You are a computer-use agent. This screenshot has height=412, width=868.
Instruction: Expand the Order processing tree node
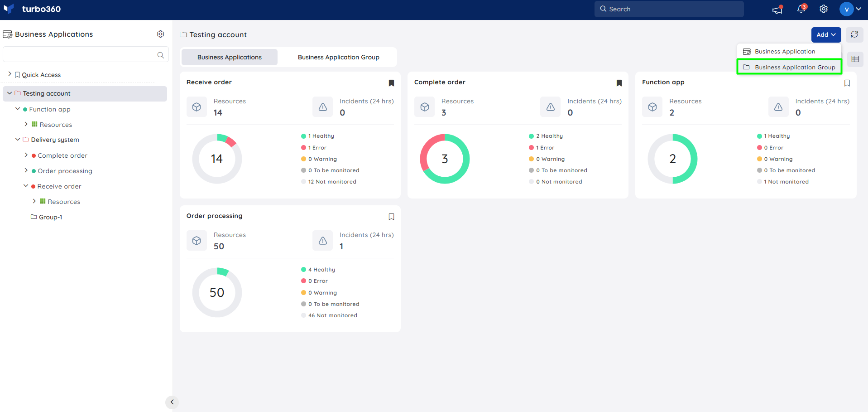pos(26,170)
